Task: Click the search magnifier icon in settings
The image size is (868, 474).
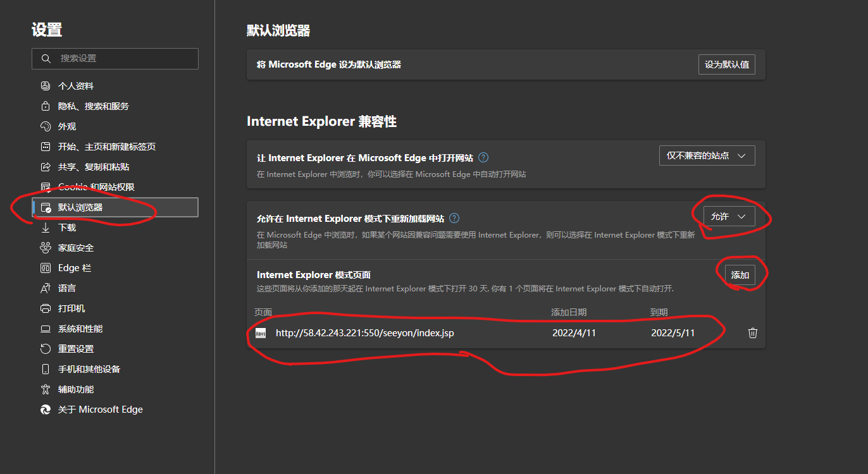Action: (x=46, y=58)
